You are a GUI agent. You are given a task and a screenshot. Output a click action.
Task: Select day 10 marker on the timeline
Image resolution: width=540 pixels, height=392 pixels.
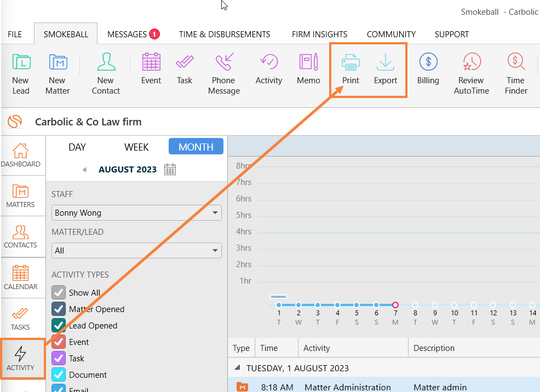[x=454, y=305]
